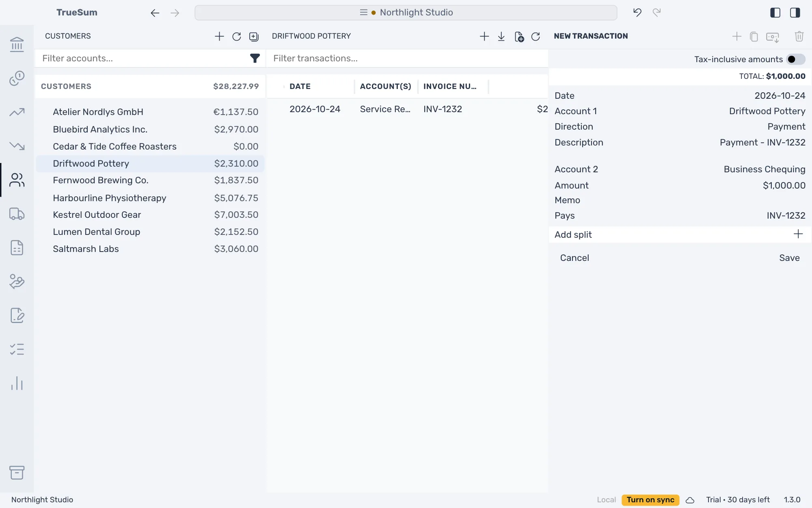This screenshot has height=508, width=812.
Task: Toggle Tax-inclusive amounts switch
Action: click(795, 59)
